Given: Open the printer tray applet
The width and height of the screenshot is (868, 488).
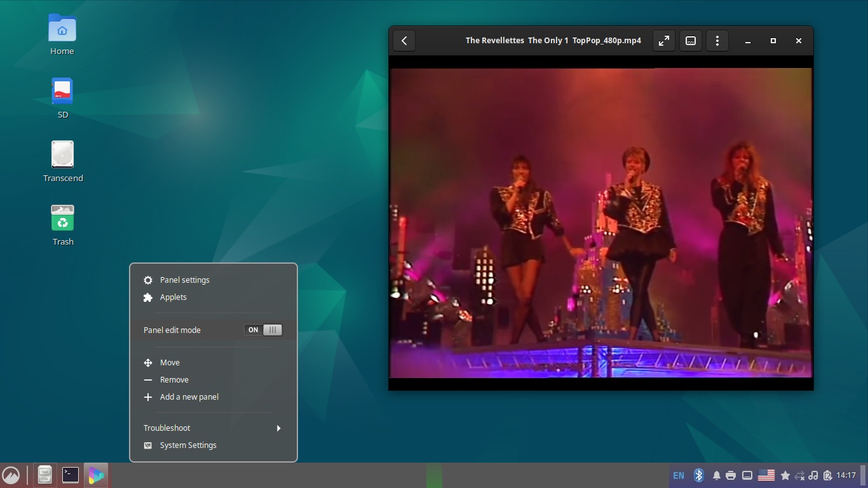Looking at the screenshot, I should pyautogui.click(x=731, y=475).
